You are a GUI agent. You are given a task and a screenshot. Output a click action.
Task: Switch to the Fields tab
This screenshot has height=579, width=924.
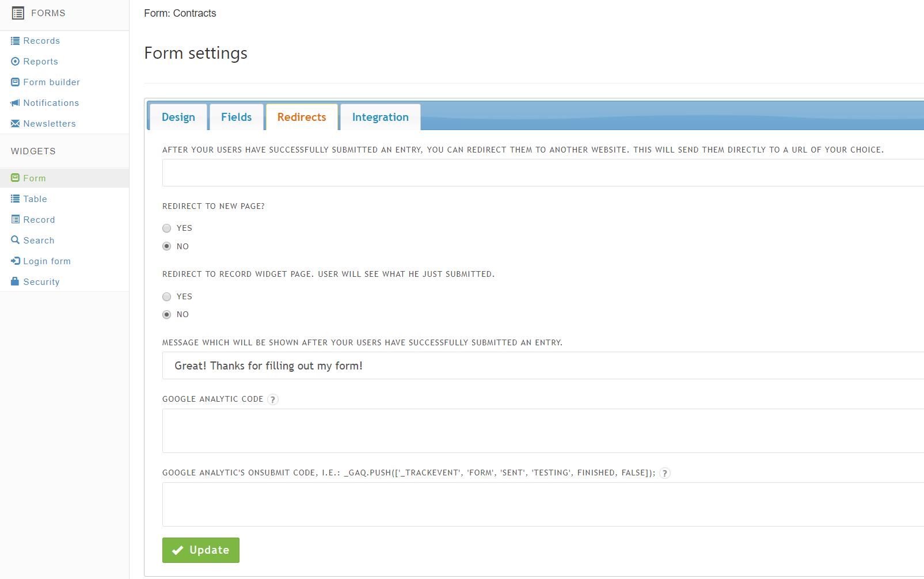pyautogui.click(x=237, y=117)
